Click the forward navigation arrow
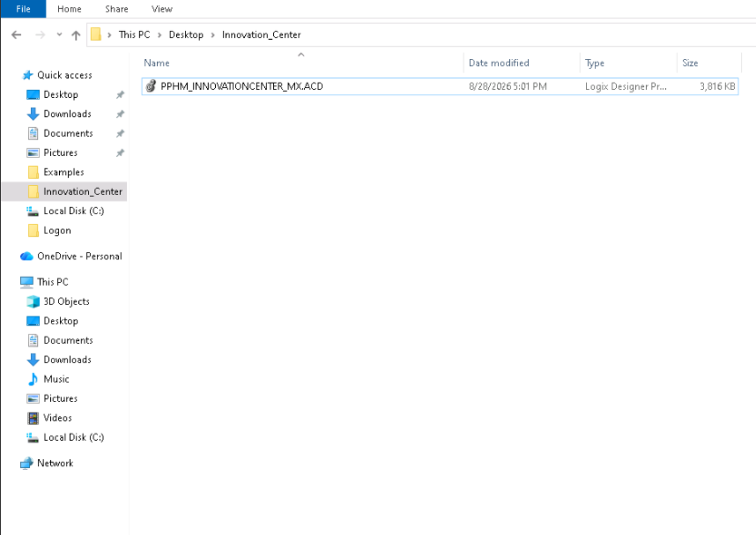This screenshot has width=756, height=535. point(40,34)
